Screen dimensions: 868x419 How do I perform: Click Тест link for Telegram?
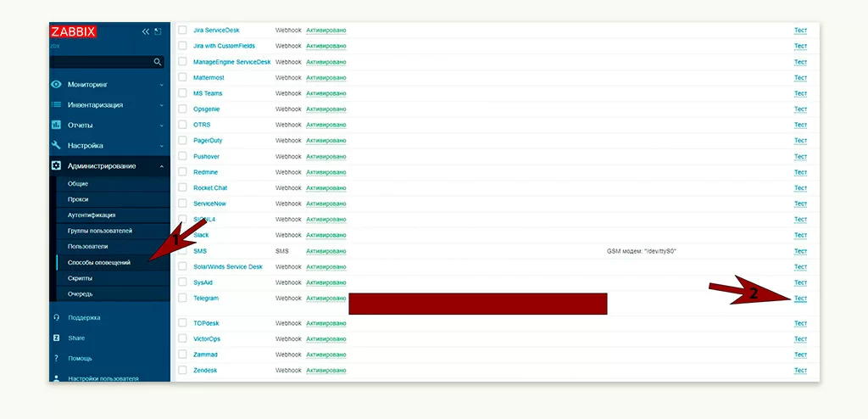point(799,299)
